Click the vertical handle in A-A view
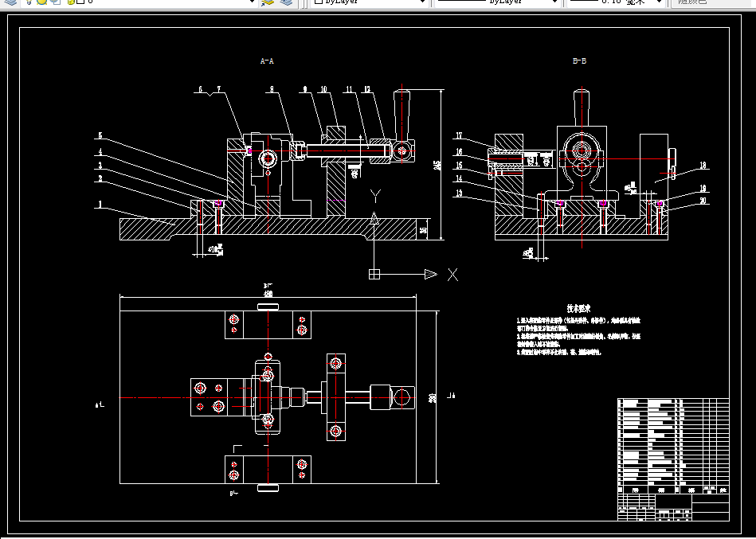The width and height of the screenshot is (756, 539). pos(402,115)
